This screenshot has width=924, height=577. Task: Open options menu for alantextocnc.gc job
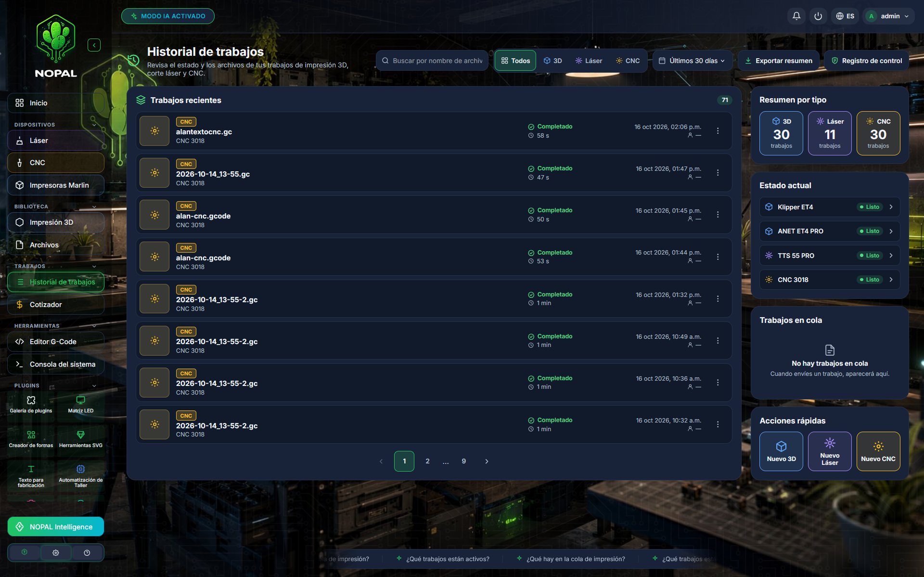(x=718, y=131)
